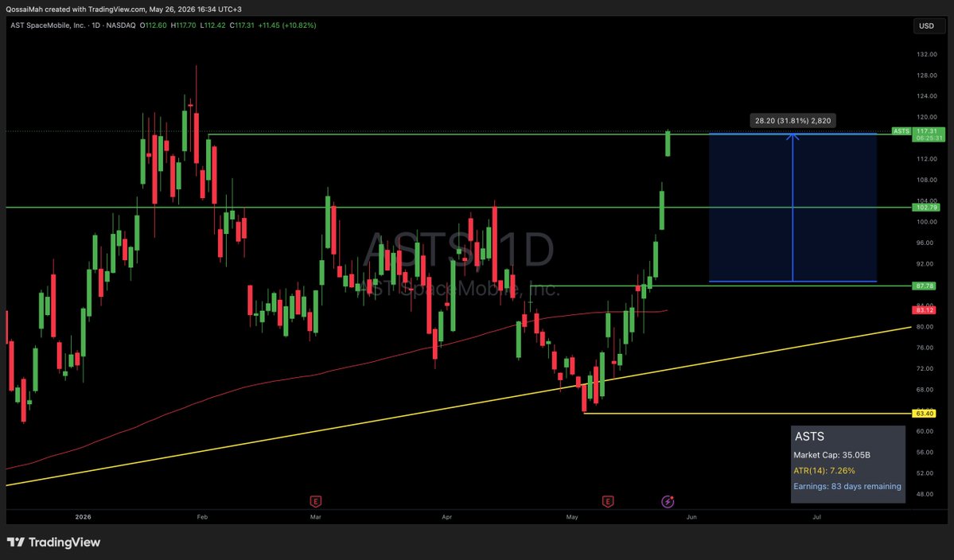Viewport: 954px width, 560px height.
Task: Click the Apr label on time axis
Action: point(446,517)
